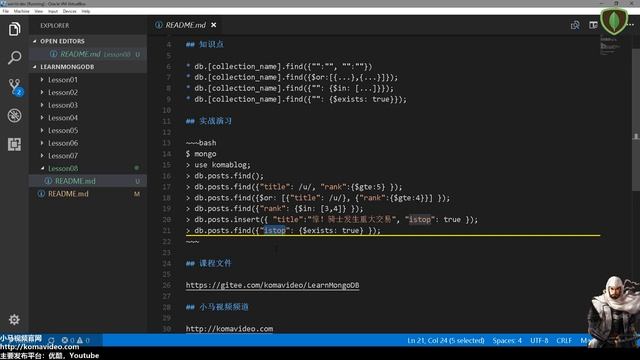Open the Explorer view in activity bar

coord(14,29)
